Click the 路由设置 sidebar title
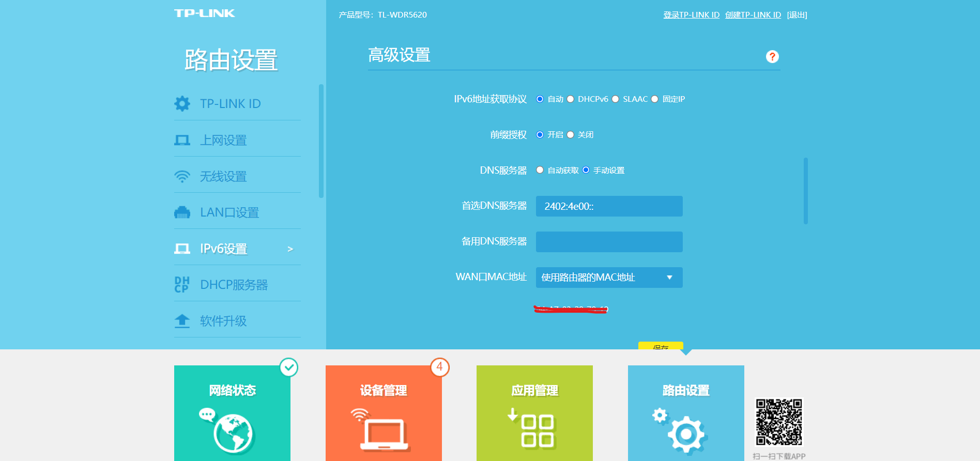 (x=231, y=60)
